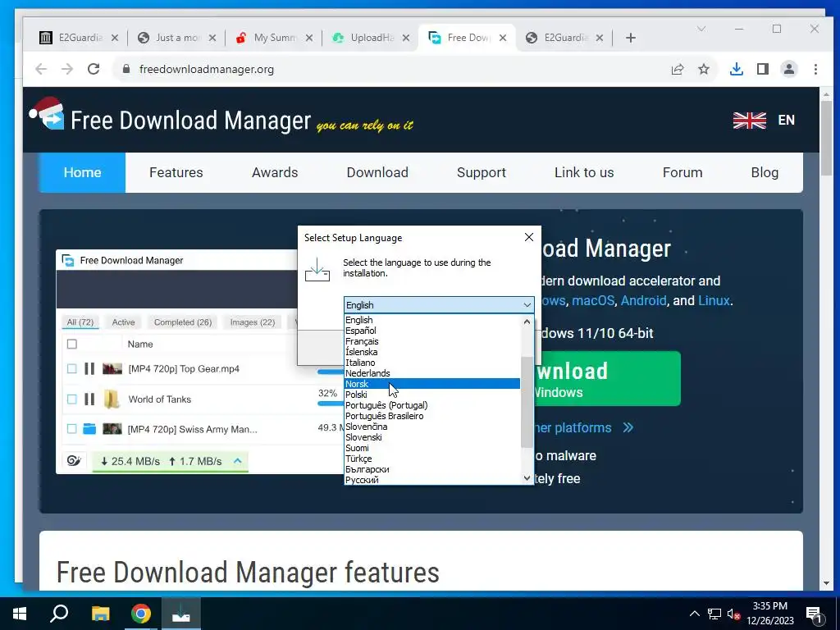This screenshot has height=630, width=840.
Task: Follow the other platforms link
Action: pos(584,427)
